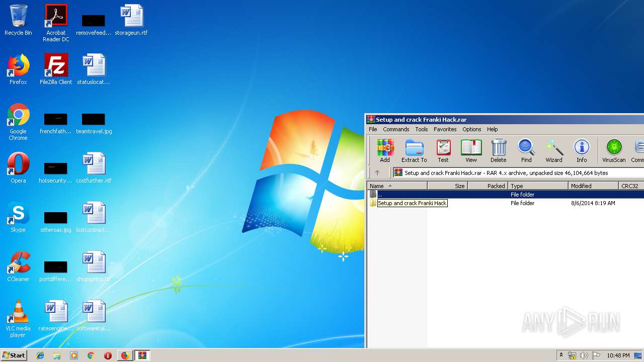Sort list by Packed column header

(x=488, y=186)
